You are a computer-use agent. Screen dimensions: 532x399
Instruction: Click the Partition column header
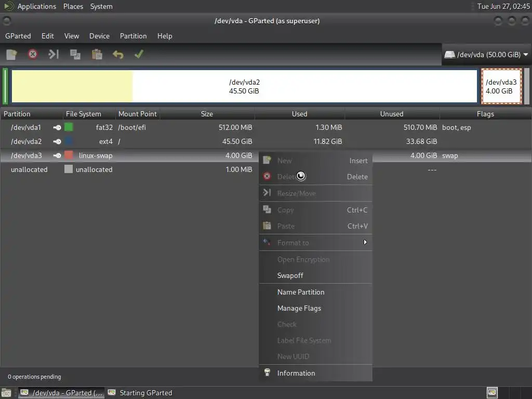coord(32,114)
